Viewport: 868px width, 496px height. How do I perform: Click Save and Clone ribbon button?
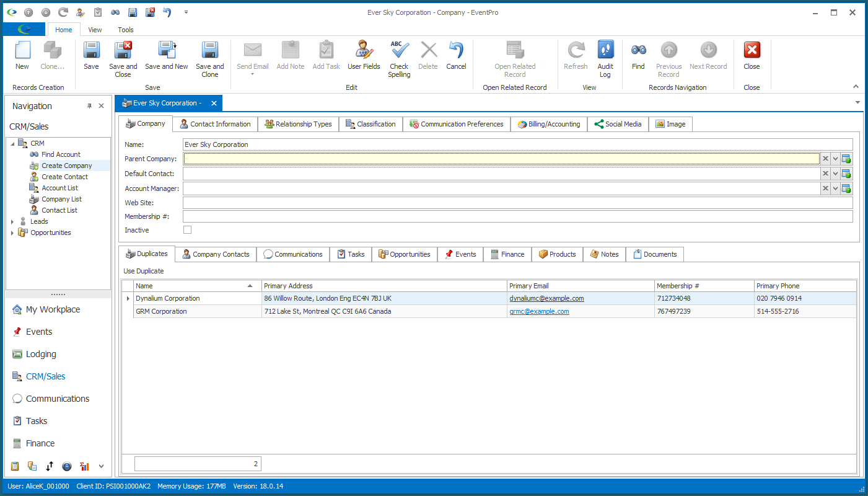(210, 60)
